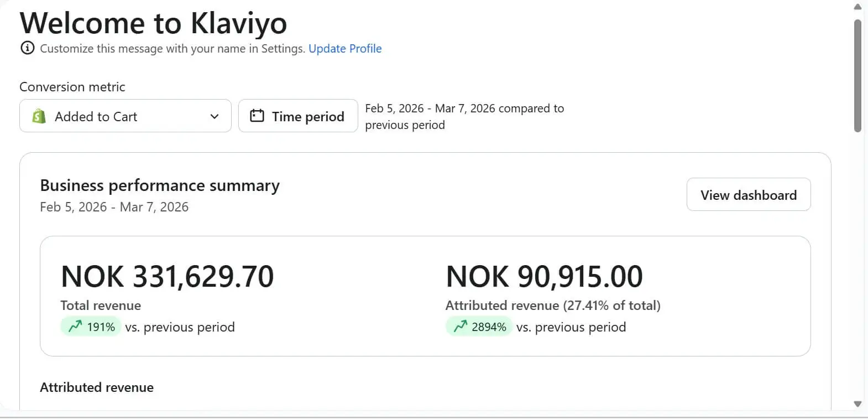Click the NOK 331,629.70 total revenue figure
Image resolution: width=868 pixels, height=419 pixels.
click(x=168, y=276)
